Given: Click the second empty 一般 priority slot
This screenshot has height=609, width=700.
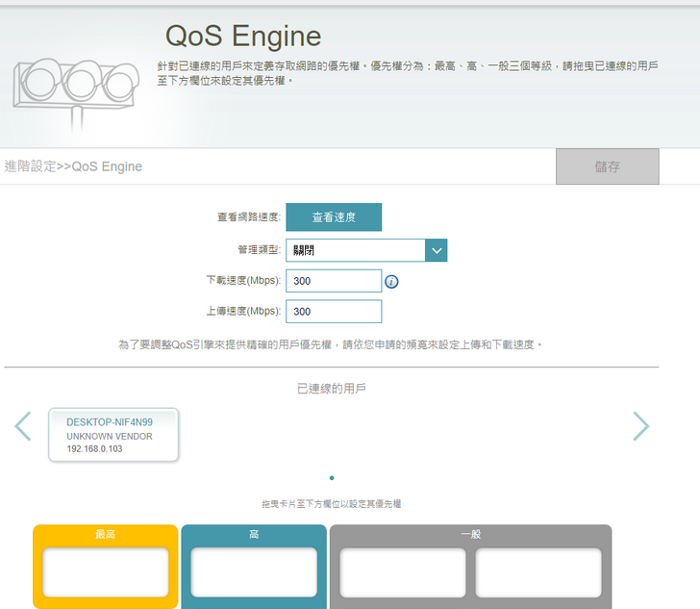Looking at the screenshot, I should (x=538, y=572).
